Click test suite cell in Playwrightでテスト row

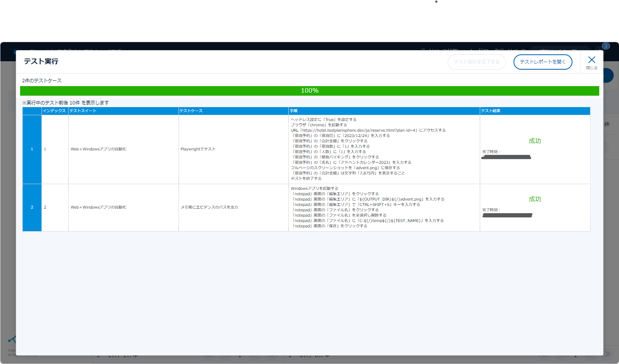[x=123, y=149]
